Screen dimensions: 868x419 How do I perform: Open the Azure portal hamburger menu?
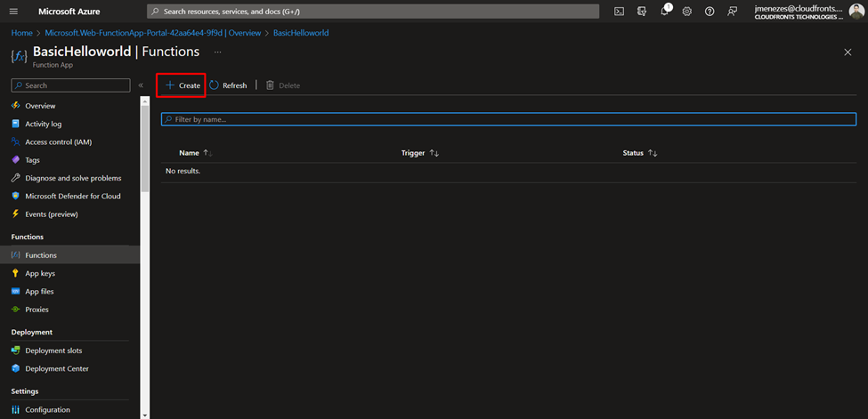point(14,11)
